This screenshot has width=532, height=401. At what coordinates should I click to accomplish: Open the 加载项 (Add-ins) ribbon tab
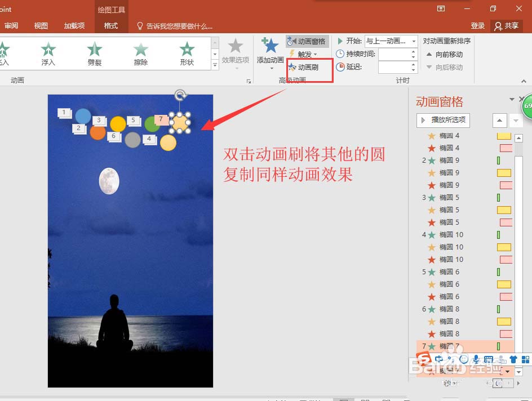(x=74, y=26)
